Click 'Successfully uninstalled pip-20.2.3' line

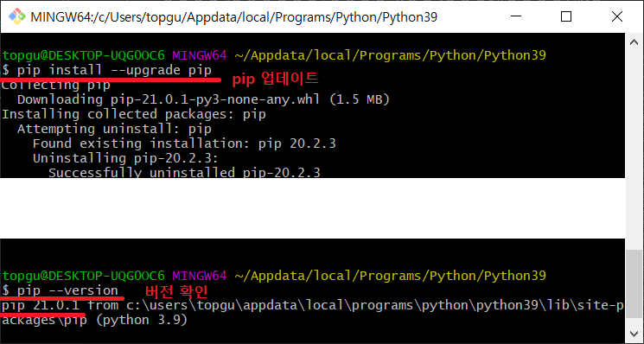184,172
